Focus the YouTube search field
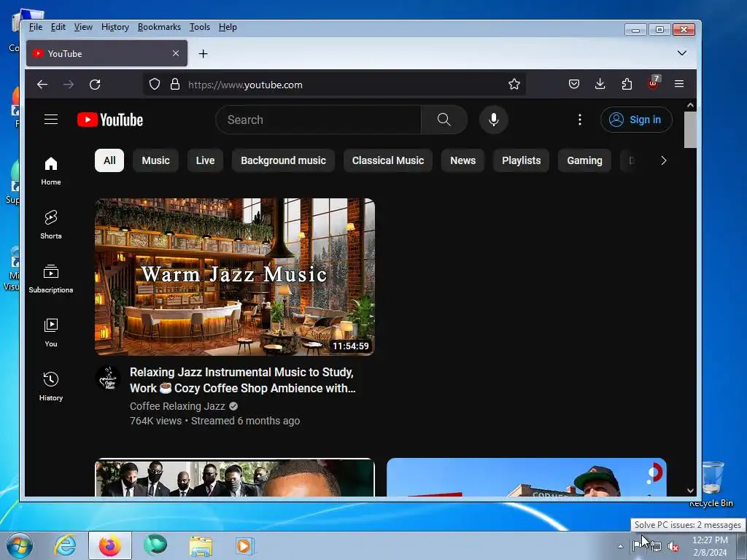 (x=318, y=120)
